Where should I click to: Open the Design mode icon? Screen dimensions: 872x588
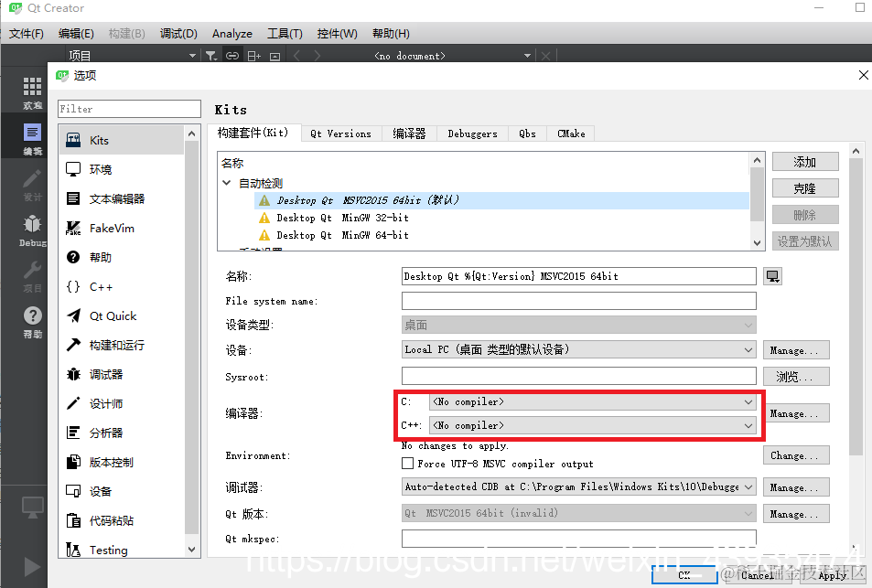32,185
